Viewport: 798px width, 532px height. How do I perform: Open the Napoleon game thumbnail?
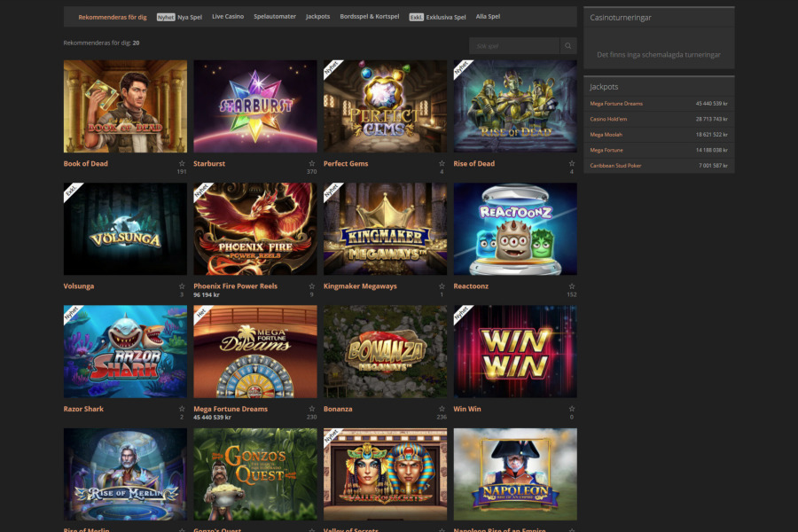(x=515, y=474)
